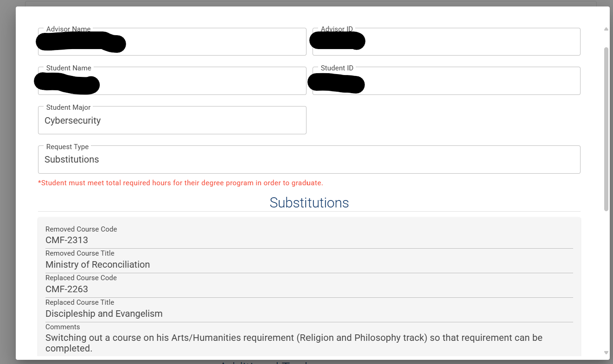Click the Advisor ID field
This screenshot has width=613, height=364.
tap(447, 42)
